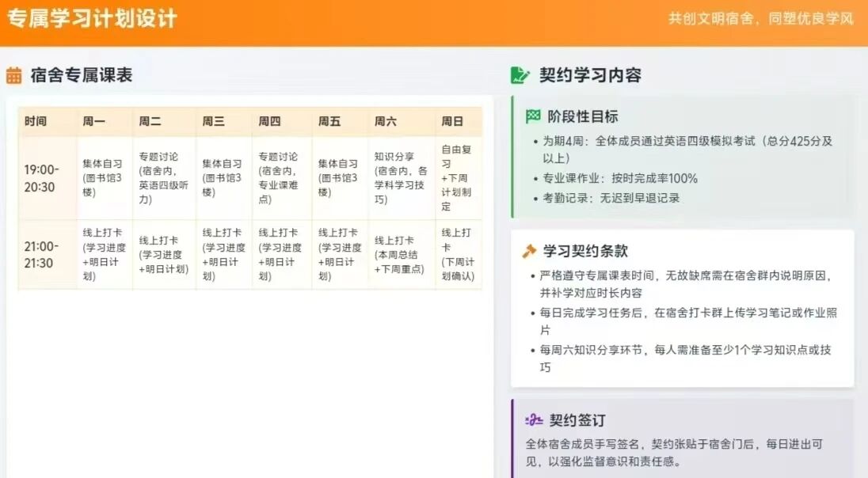The image size is (868, 478).
Task: Click the 周四 column header
Action: point(269,122)
